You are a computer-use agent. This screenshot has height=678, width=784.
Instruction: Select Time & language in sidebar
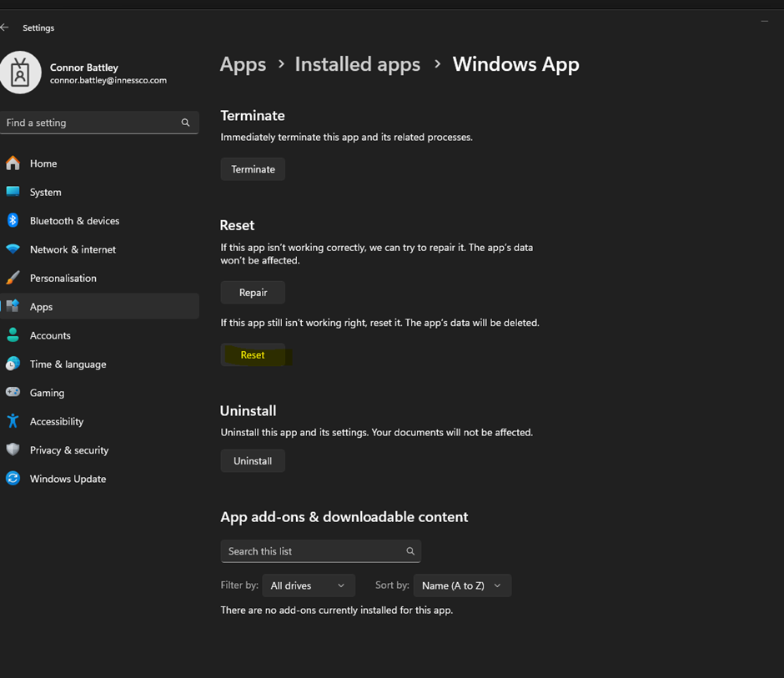[x=68, y=364]
